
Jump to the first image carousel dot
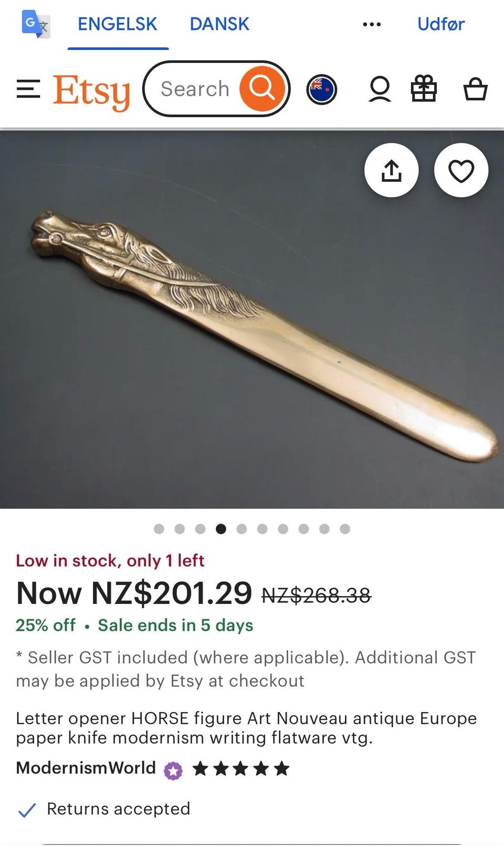[159, 529]
